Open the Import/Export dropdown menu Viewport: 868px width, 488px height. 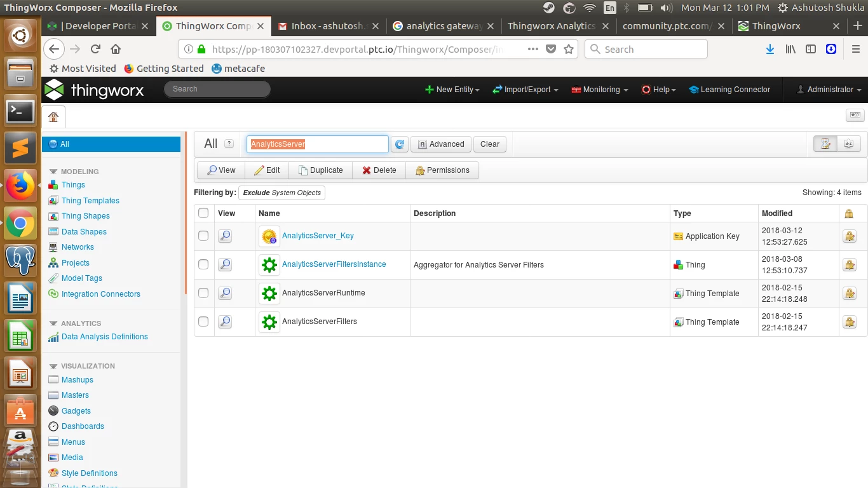(x=526, y=90)
